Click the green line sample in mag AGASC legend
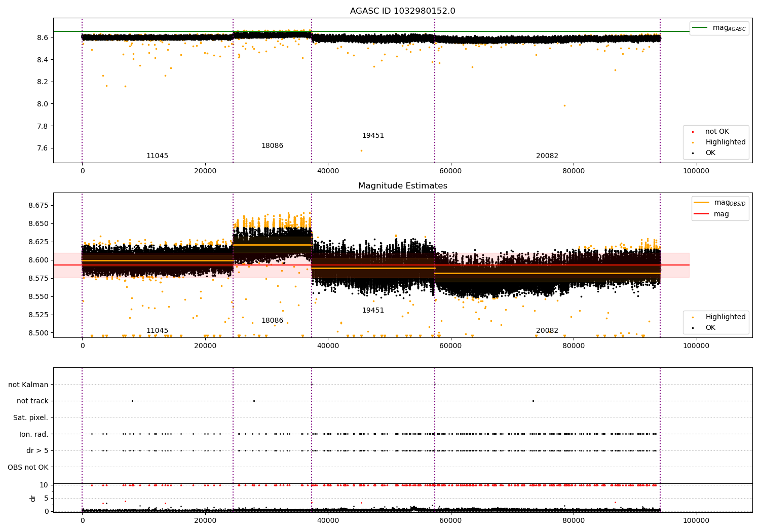Screen dimensions: 760x532 tap(700, 28)
